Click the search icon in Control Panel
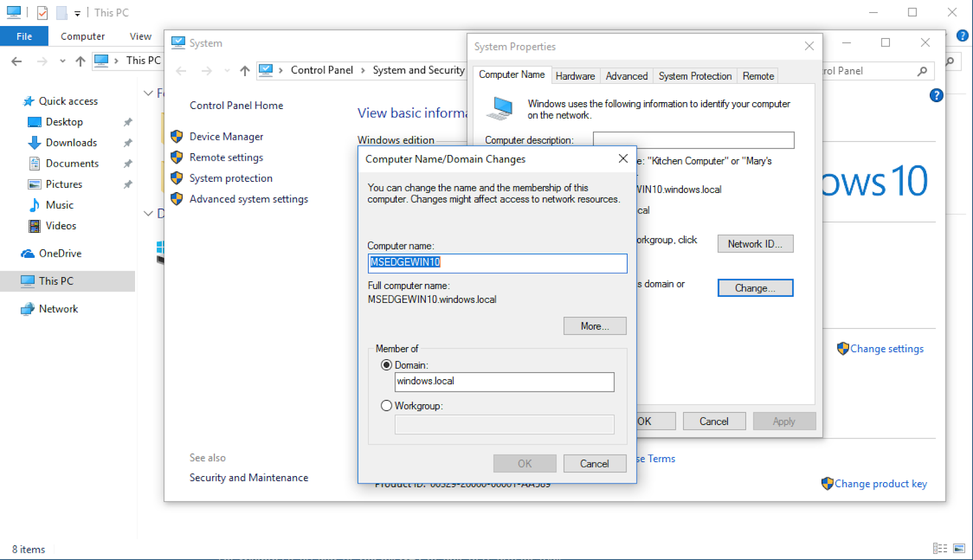This screenshot has height=560, width=973. click(x=923, y=71)
